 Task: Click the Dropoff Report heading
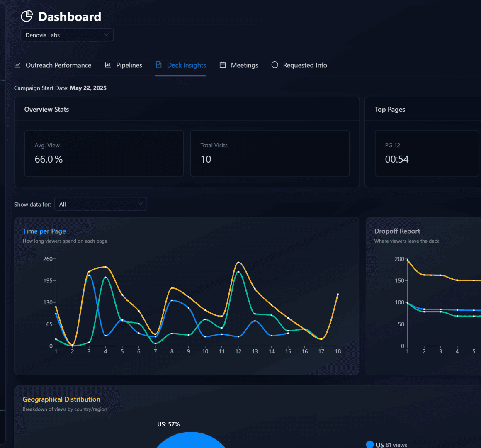397,231
